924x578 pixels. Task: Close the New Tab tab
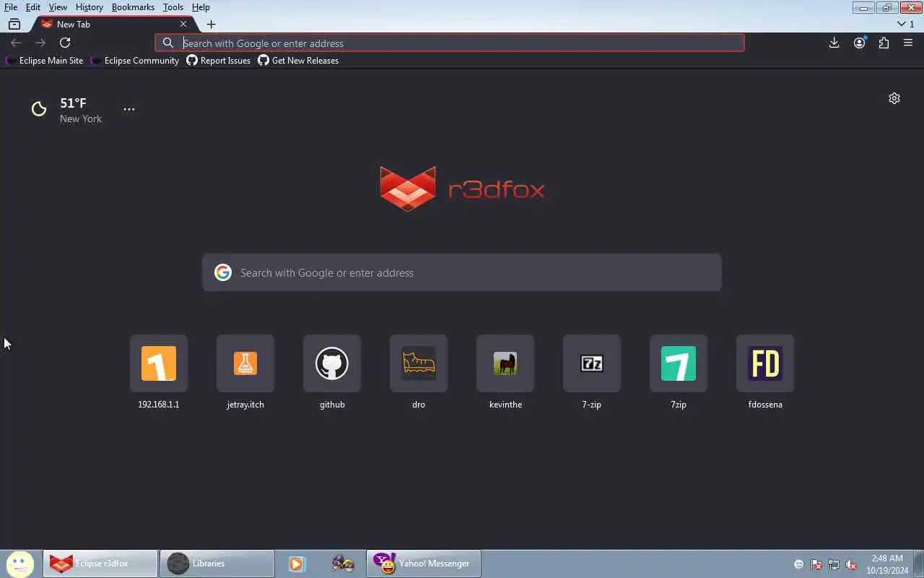tap(183, 24)
